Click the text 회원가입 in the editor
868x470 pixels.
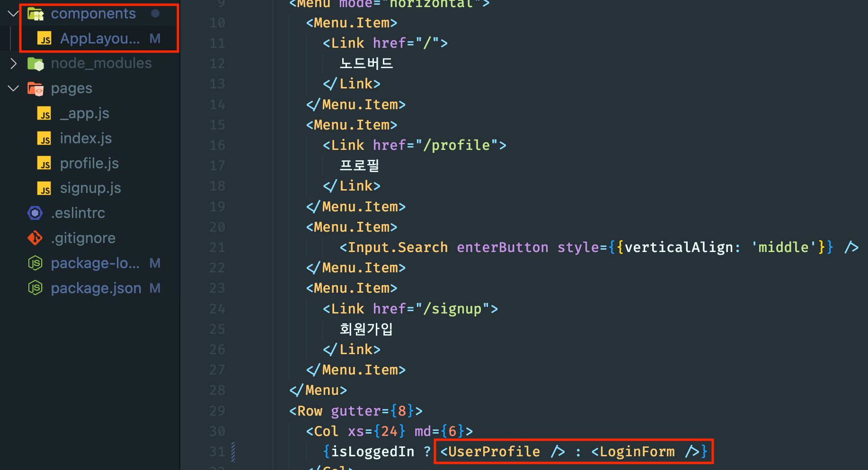pos(366,329)
